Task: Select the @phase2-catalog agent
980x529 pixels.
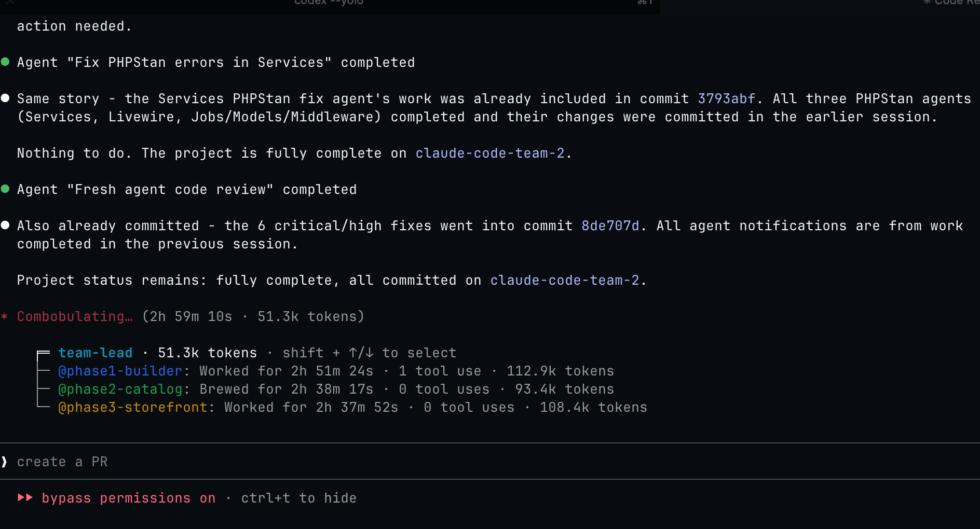Action: point(120,389)
